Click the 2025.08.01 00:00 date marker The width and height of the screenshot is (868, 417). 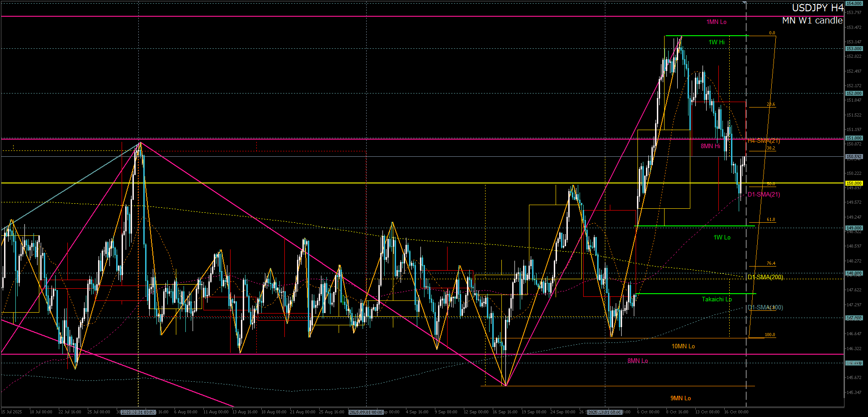tap(138, 412)
